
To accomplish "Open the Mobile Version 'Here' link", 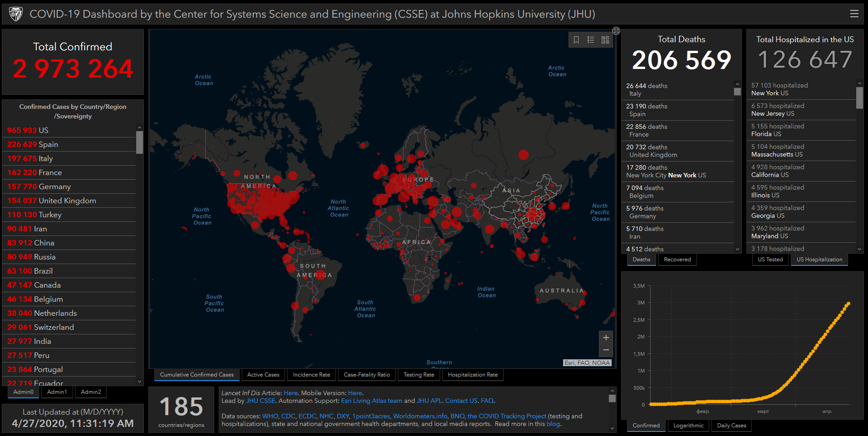I will (355, 393).
